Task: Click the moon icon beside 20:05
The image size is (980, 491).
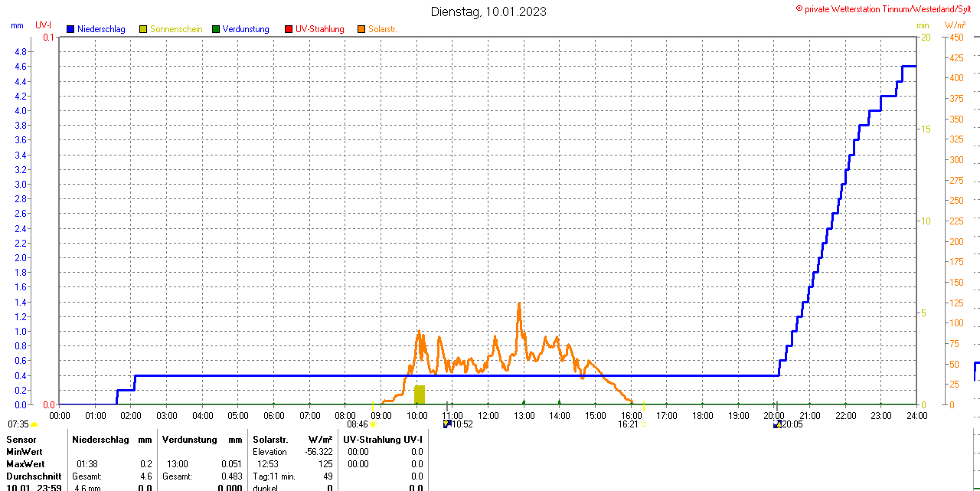Action: (x=777, y=424)
